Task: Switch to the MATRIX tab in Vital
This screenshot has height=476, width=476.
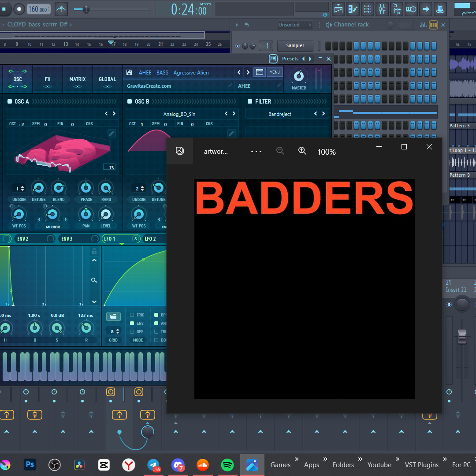Action: click(78, 79)
